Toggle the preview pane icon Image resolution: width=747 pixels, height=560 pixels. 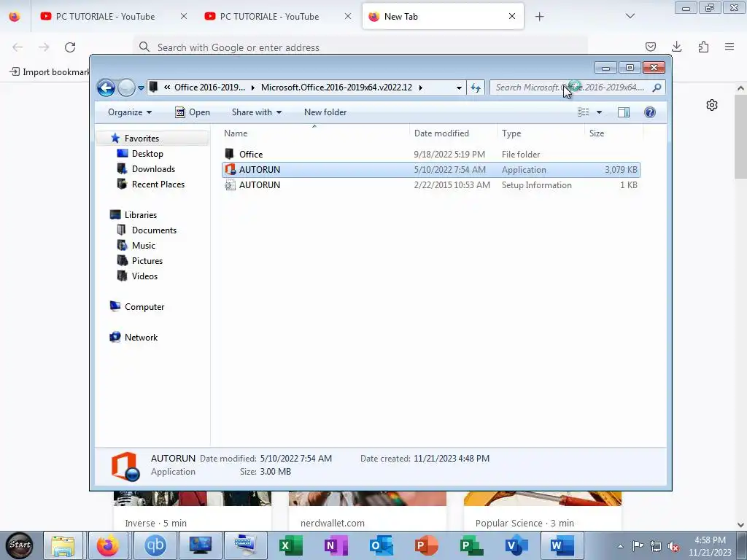(x=624, y=112)
